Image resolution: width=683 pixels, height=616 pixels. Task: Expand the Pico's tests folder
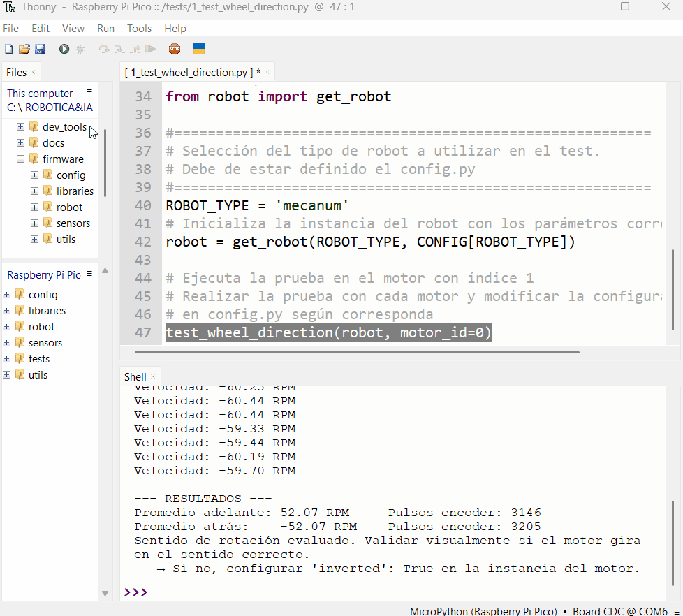(6, 359)
